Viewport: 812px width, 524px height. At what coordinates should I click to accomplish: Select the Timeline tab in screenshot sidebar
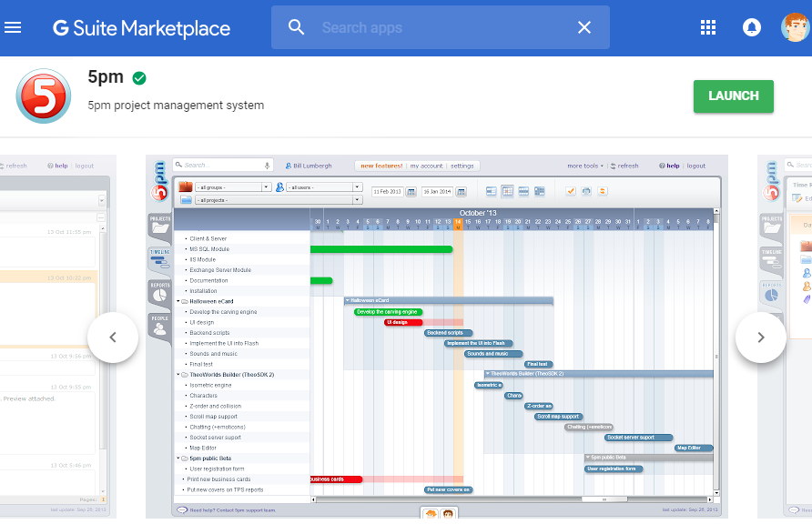[159, 258]
